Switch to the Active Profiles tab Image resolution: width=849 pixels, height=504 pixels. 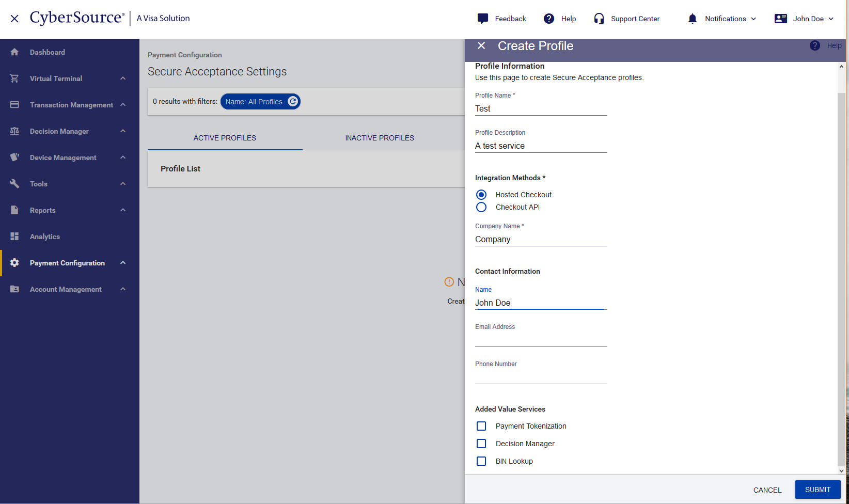click(225, 137)
